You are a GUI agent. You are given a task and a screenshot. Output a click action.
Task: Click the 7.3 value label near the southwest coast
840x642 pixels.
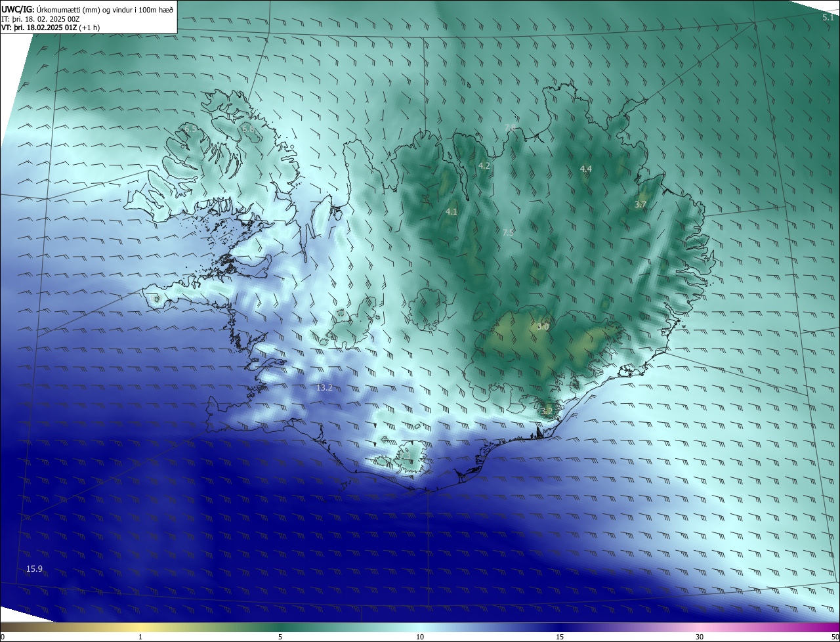tap(406, 455)
